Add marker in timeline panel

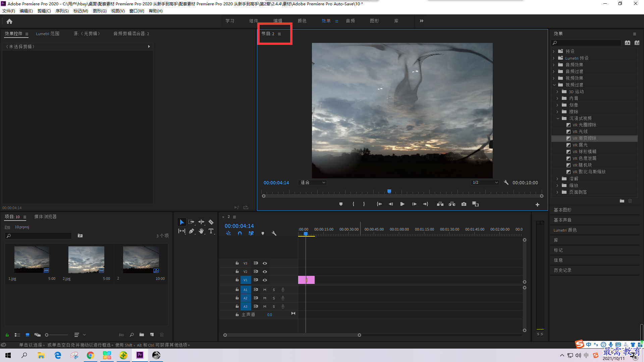[263, 233]
